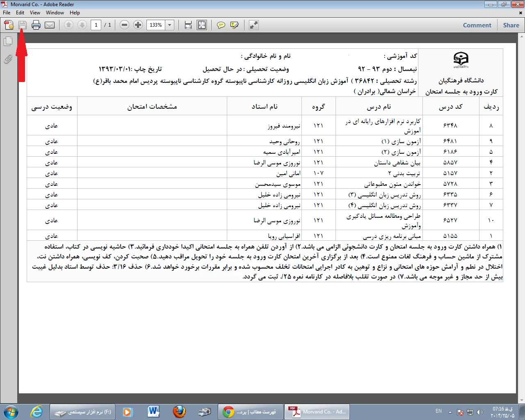Select the highlight text tool
Image resolution: width=525 pixels, height=420 pixels.
click(235, 25)
